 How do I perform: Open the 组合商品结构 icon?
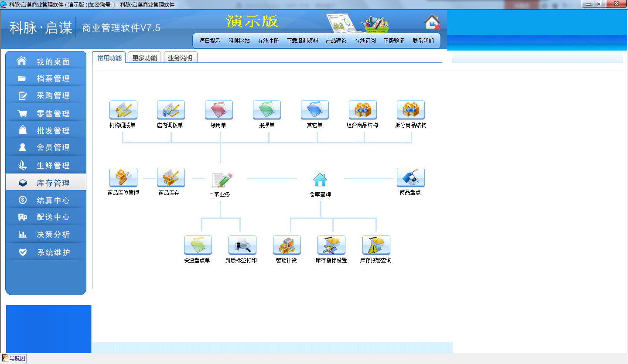coord(363,110)
